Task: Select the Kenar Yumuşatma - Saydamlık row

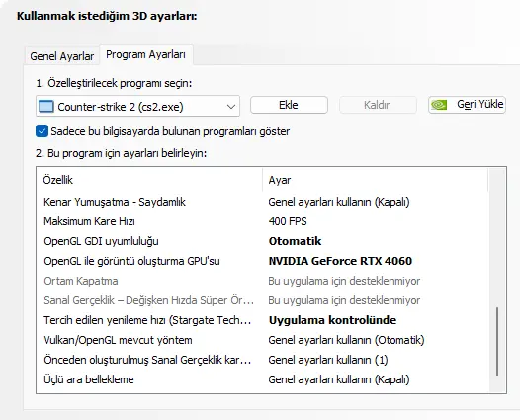Action: 262,202
